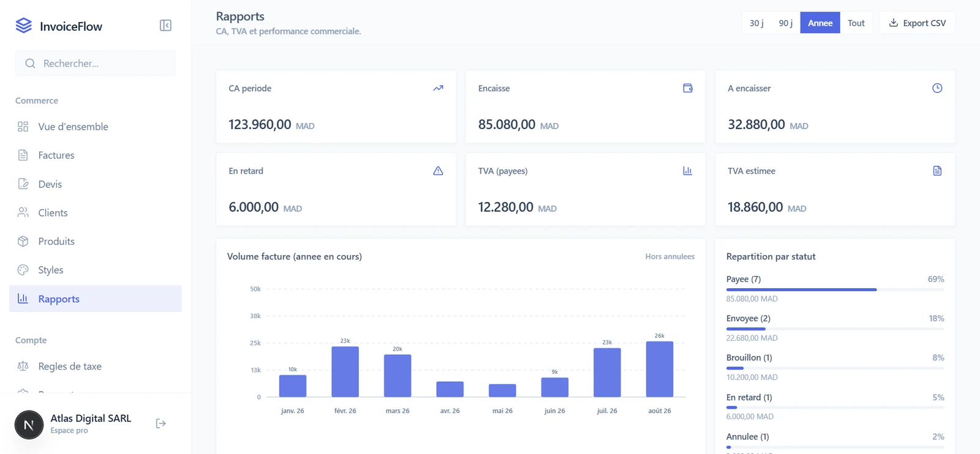Click the logout arrow icon
Screen dimensions: 980x454
[161, 423]
